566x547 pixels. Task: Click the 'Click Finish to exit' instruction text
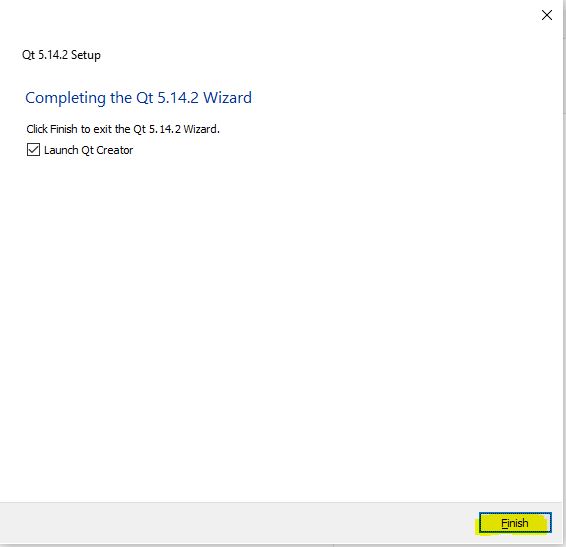(123, 129)
